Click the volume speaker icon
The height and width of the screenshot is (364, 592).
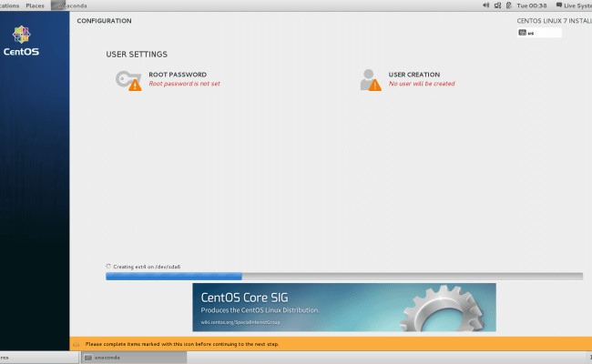click(x=486, y=5)
